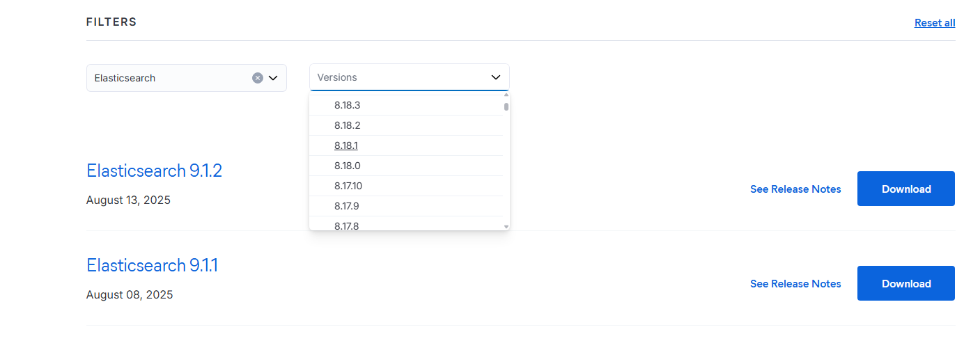Viewport: 980px width, 341px height.
Task: Download Elasticsearch 9.1.1
Action: [905, 284]
